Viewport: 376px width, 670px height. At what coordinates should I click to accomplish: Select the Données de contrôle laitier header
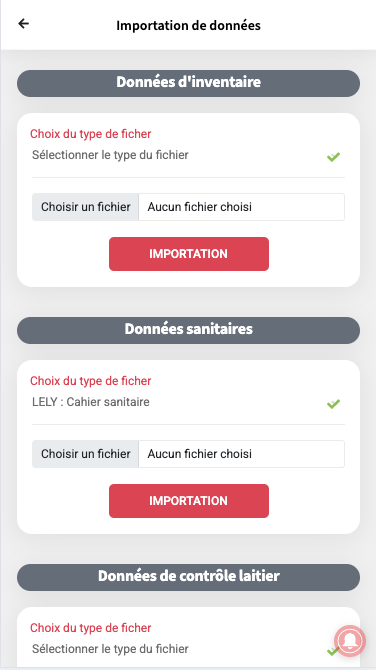[188, 577]
